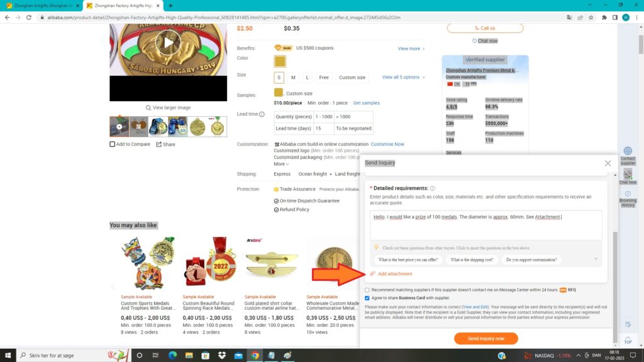Select the gold color swatch
This screenshot has height=362, width=644.
coord(280,62)
